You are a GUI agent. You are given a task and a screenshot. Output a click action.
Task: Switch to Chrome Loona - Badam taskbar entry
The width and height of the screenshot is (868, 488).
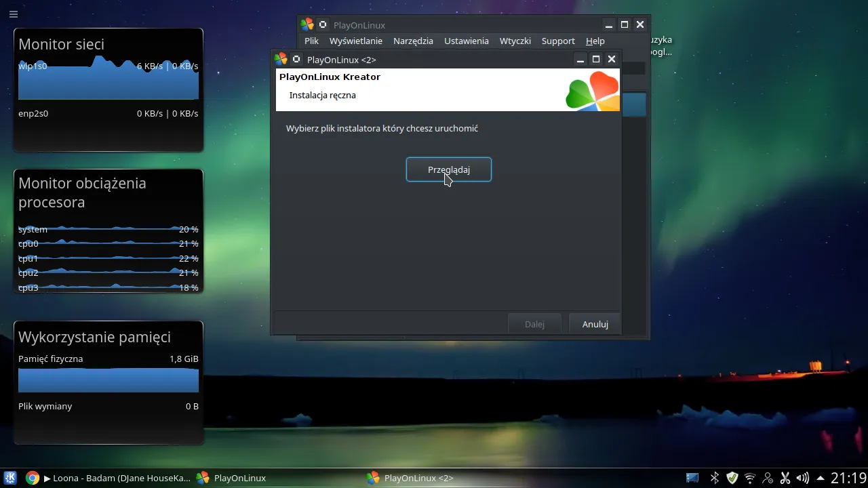tap(108, 478)
